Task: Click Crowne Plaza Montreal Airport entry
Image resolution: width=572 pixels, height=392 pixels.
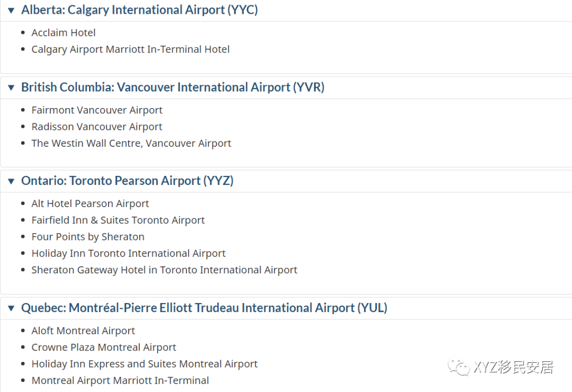Action: pyautogui.click(x=104, y=348)
